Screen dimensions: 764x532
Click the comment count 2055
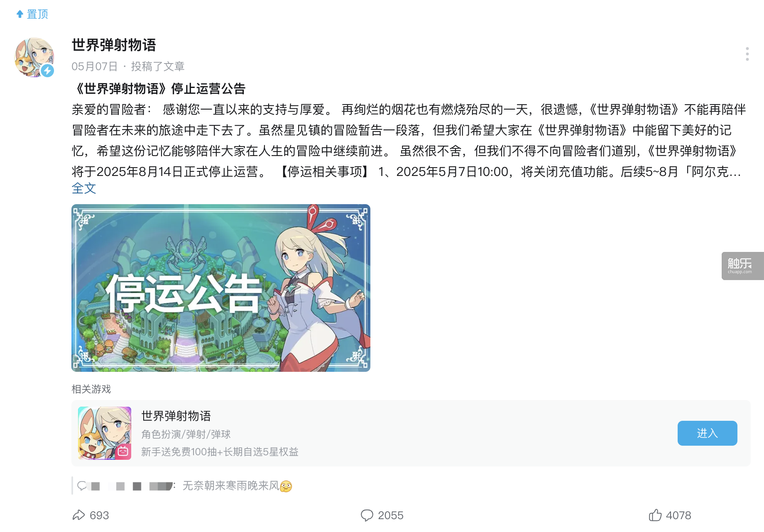pos(391,515)
